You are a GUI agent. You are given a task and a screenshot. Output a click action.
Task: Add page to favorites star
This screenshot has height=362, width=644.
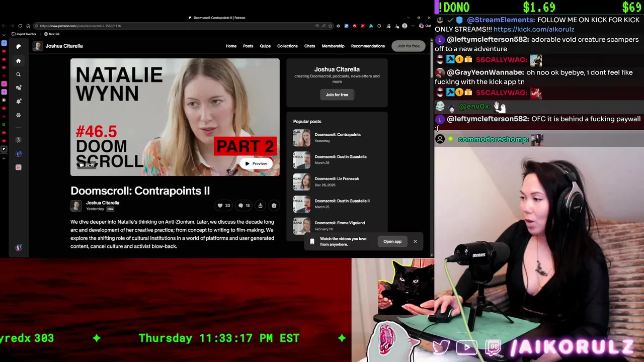330,26
